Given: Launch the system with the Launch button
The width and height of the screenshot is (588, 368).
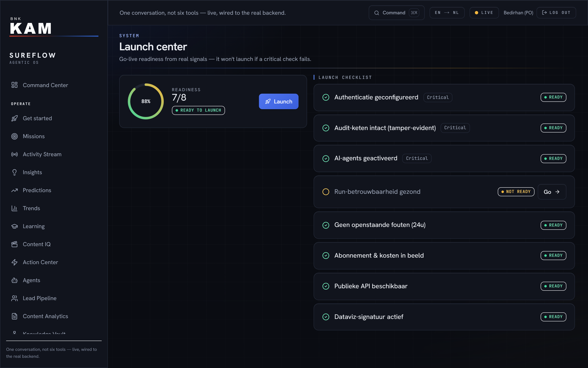Looking at the screenshot, I should [x=278, y=102].
